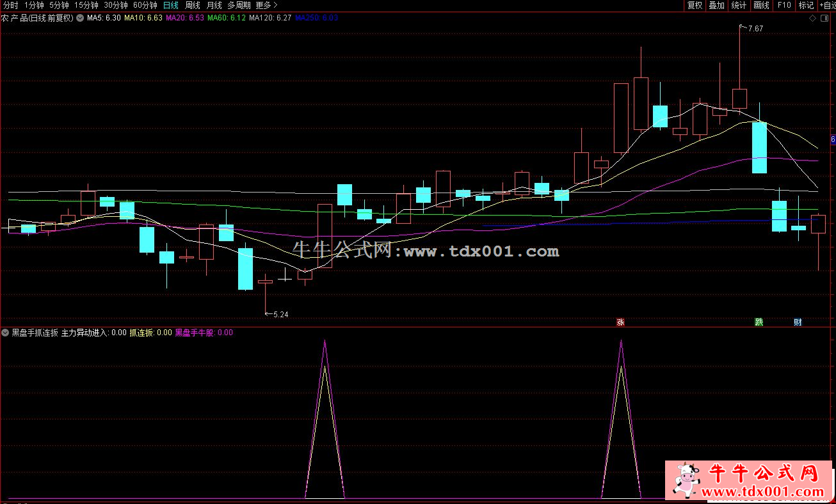Click the 7.67 high price label
The height and width of the screenshot is (504, 836).
coord(755,29)
